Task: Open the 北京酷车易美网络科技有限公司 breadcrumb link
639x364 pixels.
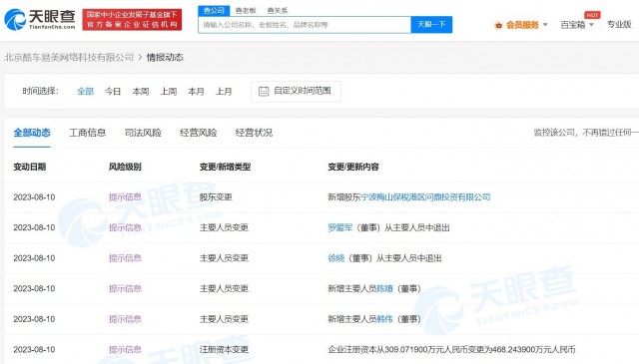Action: pos(69,58)
